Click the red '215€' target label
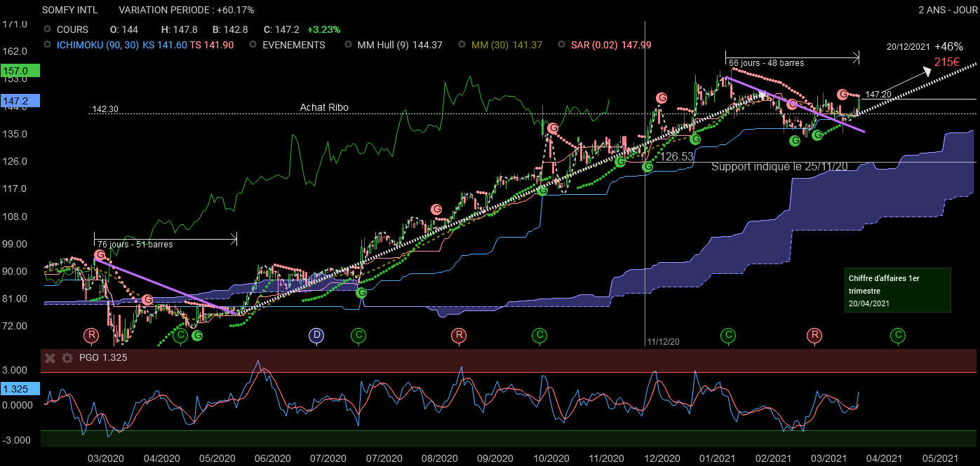Viewport: 980px width, 466px height. 946,62
